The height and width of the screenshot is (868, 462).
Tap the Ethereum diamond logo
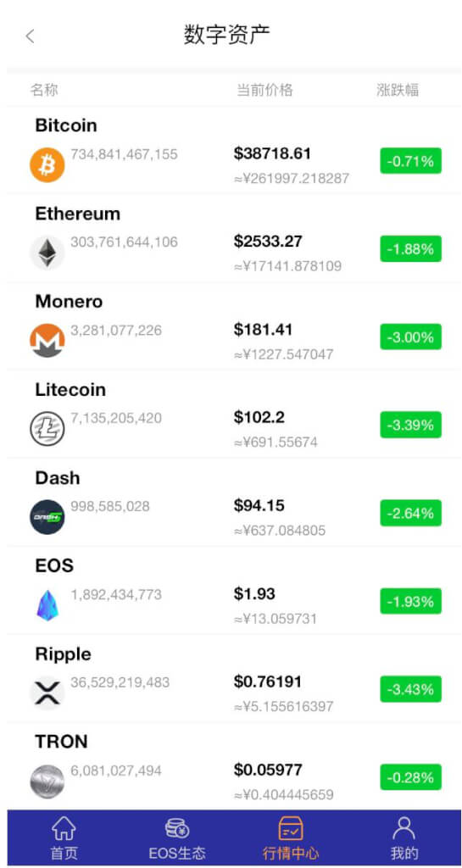(x=47, y=253)
